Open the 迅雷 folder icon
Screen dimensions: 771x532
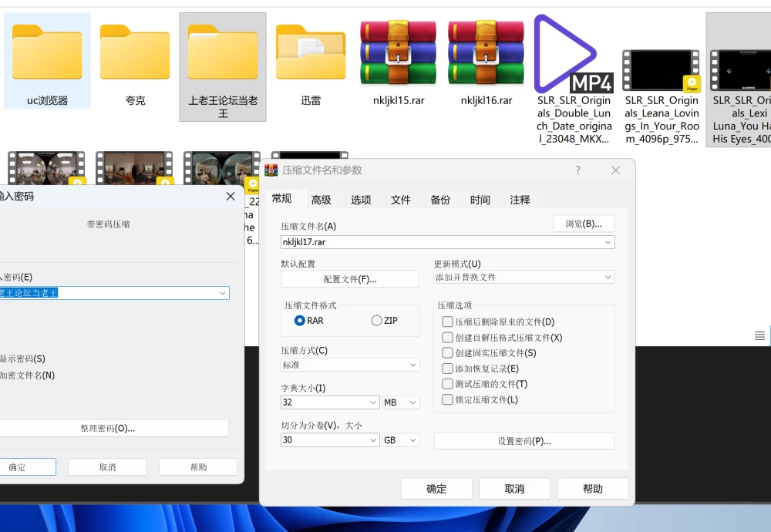pos(311,52)
